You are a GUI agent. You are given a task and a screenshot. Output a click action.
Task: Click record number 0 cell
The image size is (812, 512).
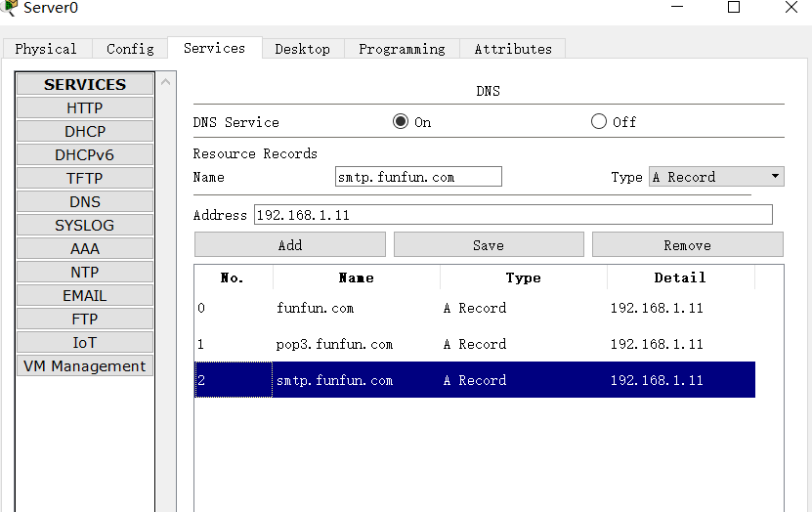[234, 308]
